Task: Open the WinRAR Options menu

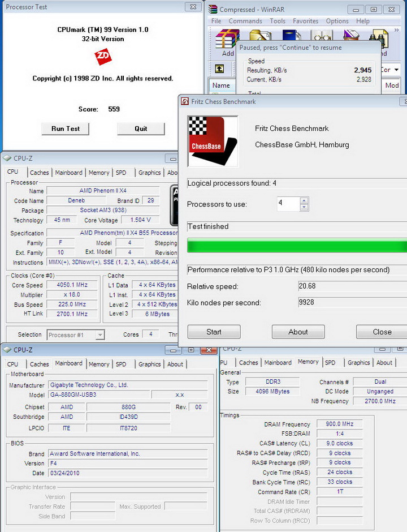Action: 337,21
